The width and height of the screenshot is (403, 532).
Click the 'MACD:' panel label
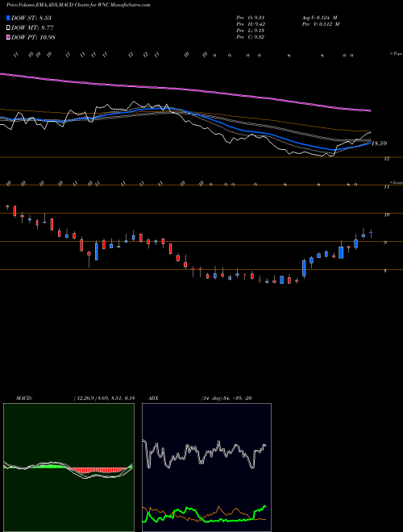click(x=24, y=398)
